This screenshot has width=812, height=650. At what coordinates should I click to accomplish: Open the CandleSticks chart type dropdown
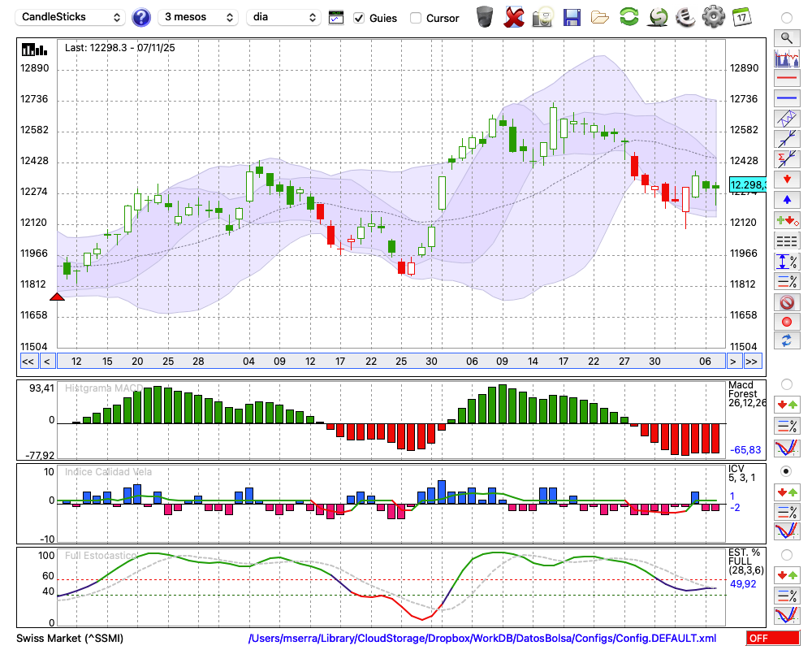click(x=71, y=17)
